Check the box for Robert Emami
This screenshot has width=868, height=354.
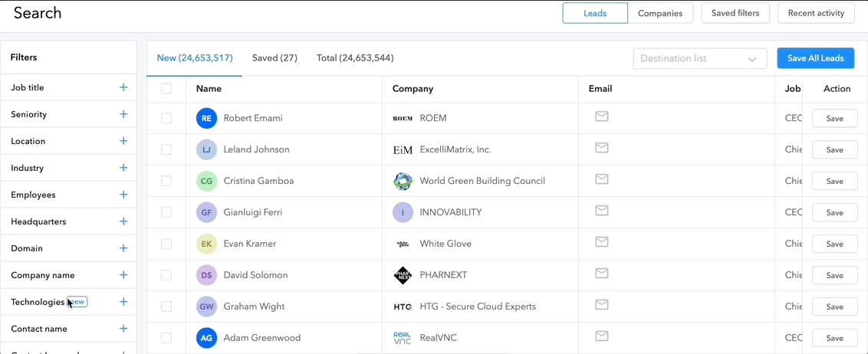[x=166, y=118]
